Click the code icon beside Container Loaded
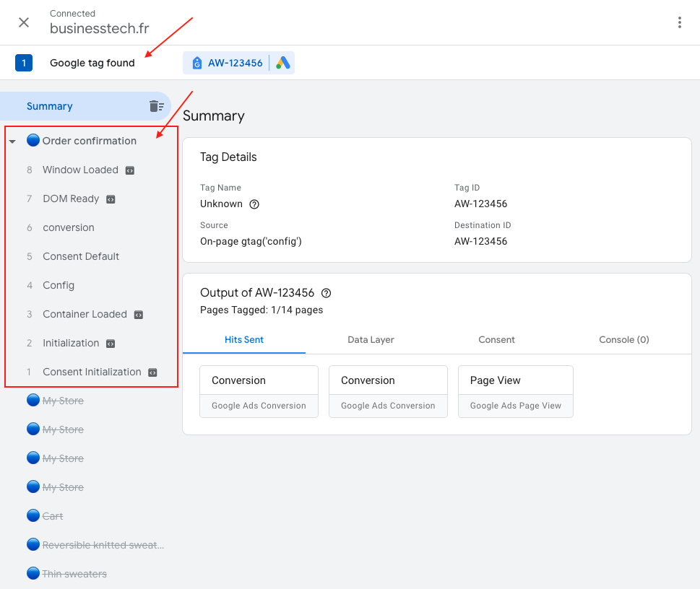 [x=139, y=315]
